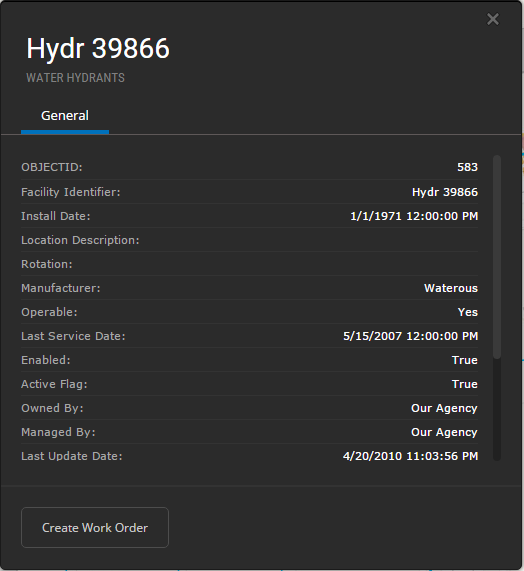This screenshot has width=524, height=571.
Task: Click the Active Flag value True
Action: (465, 384)
